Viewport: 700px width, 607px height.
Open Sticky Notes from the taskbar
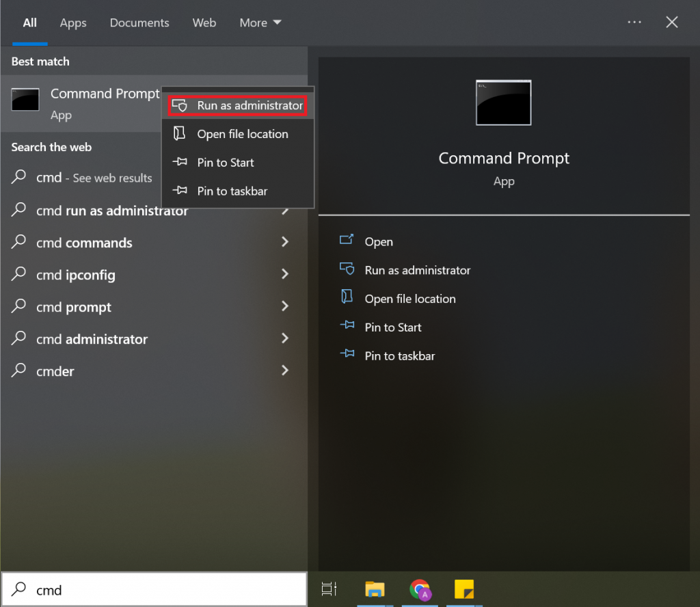[465, 589]
